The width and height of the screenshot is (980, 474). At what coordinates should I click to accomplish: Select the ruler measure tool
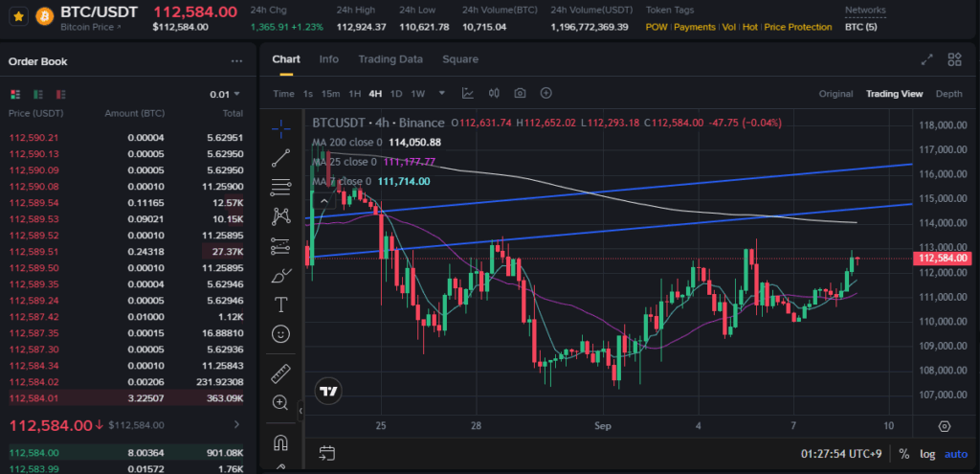(x=281, y=374)
